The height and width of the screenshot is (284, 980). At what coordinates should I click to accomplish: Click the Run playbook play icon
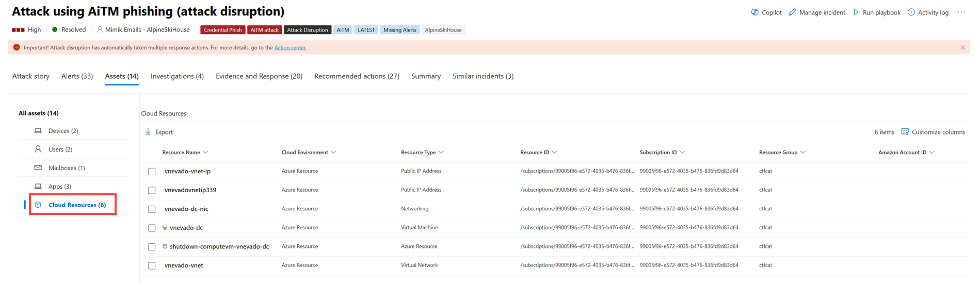[856, 12]
